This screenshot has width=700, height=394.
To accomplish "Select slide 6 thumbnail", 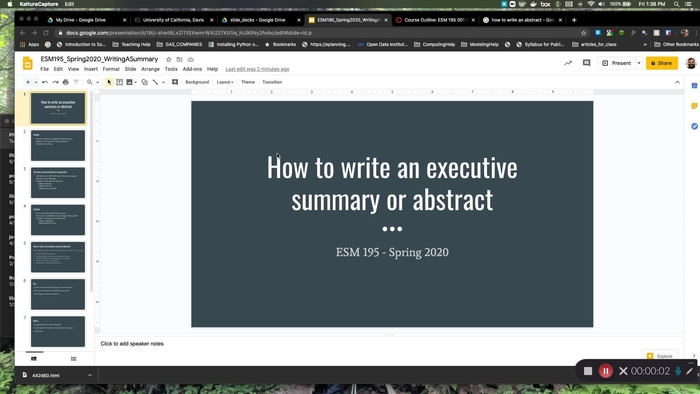I will [58, 294].
